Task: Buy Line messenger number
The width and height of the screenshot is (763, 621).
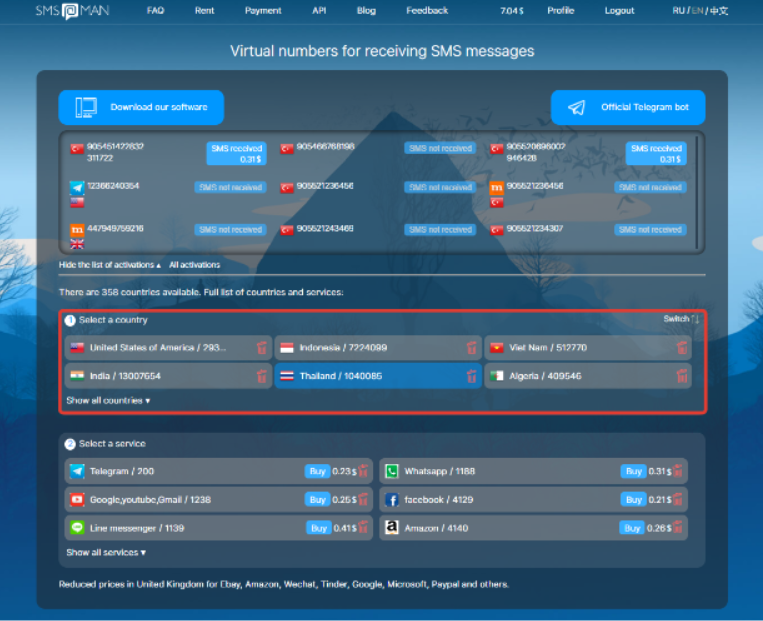Action: (319, 528)
